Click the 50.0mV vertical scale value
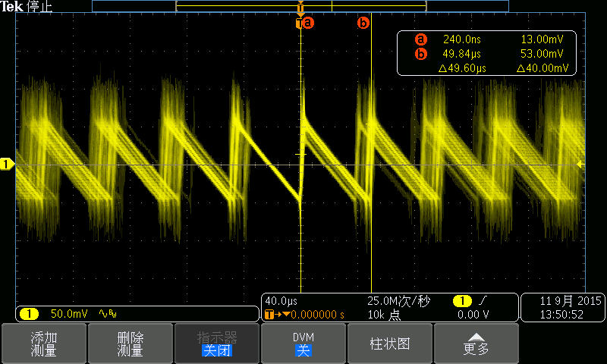Image resolution: width=607 pixels, height=364 pixels. click(x=69, y=314)
